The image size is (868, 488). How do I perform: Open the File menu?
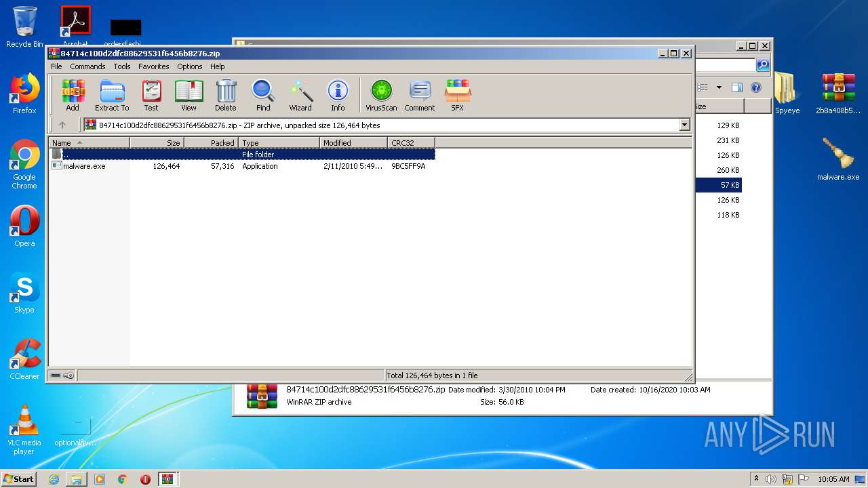coord(56,66)
